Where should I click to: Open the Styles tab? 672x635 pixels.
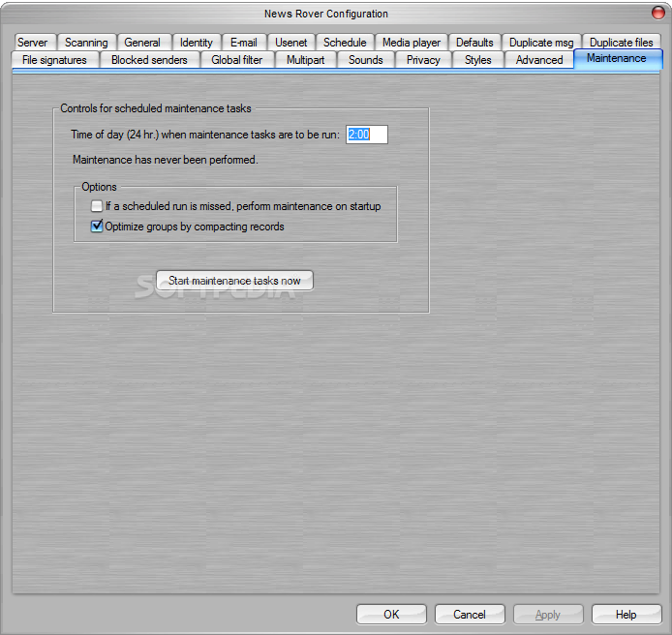(478, 60)
